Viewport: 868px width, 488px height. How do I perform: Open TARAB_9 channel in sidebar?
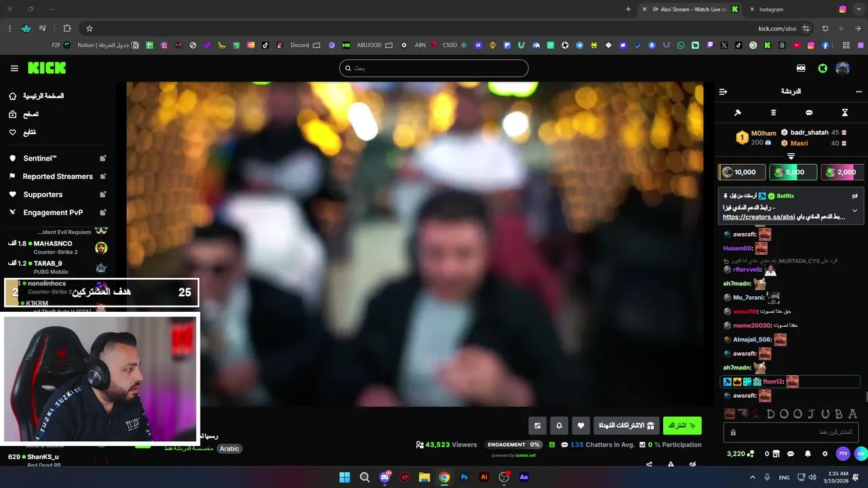pyautogui.click(x=58, y=267)
